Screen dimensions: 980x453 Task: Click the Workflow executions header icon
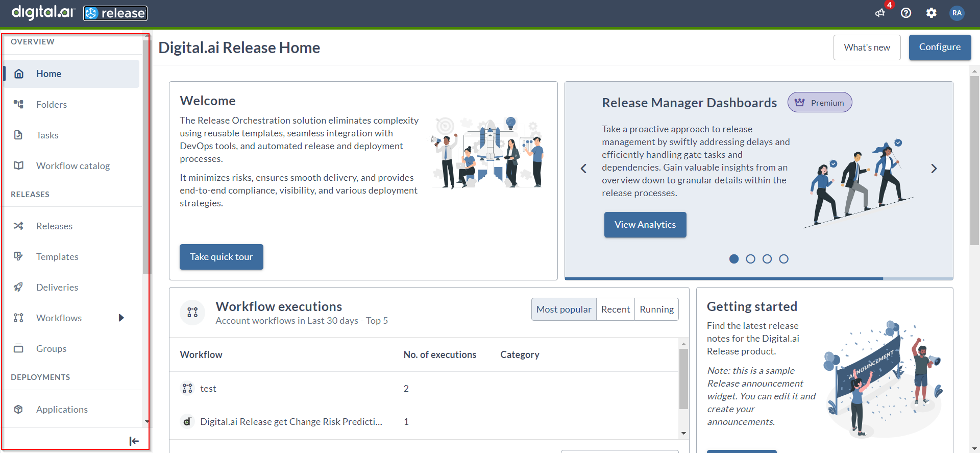click(x=192, y=313)
